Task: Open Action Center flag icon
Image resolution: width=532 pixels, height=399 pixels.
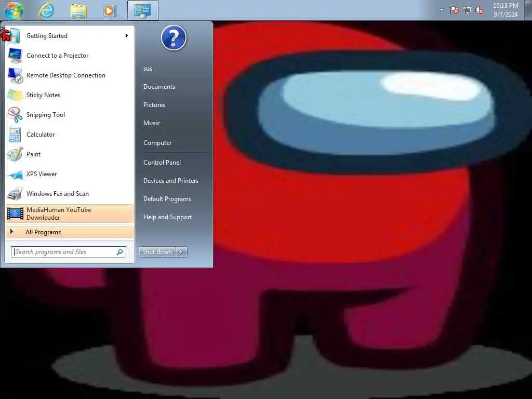Action: [454, 10]
